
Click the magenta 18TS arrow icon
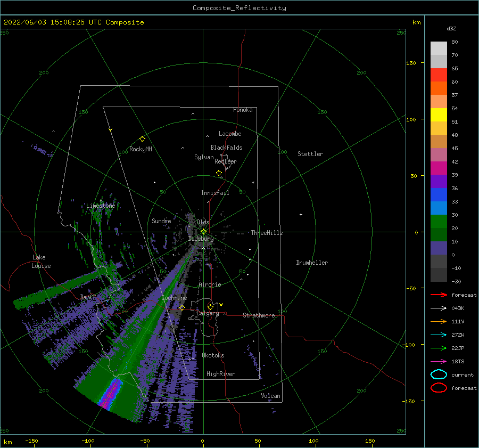pos(439,362)
